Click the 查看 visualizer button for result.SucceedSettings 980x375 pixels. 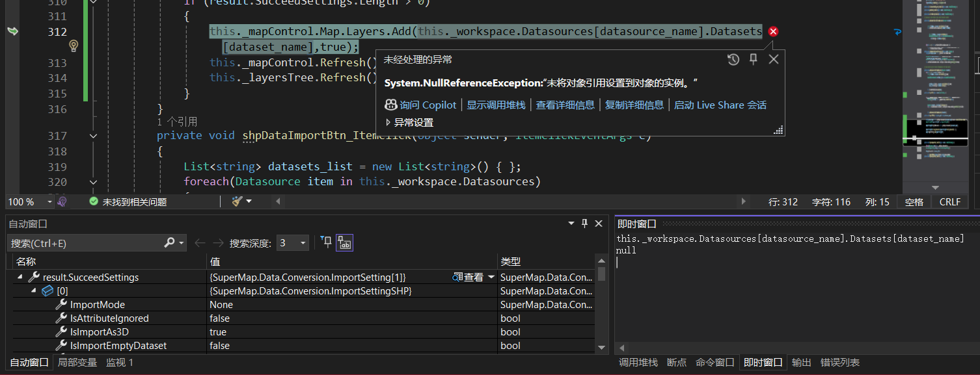tap(469, 278)
